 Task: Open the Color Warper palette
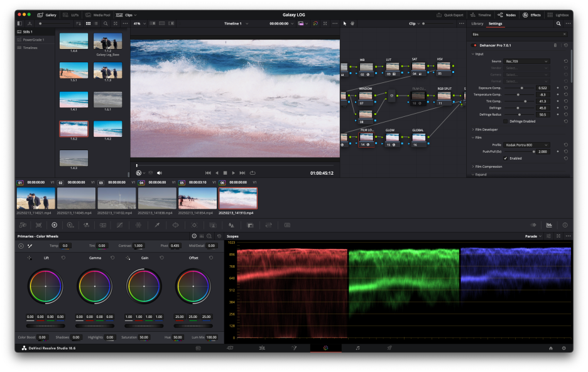coord(138,225)
